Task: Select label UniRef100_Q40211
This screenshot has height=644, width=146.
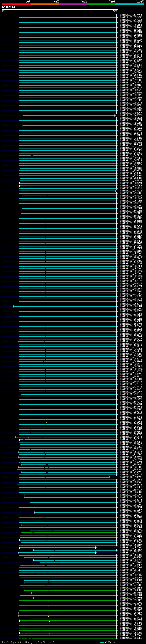Action: pos(131,128)
